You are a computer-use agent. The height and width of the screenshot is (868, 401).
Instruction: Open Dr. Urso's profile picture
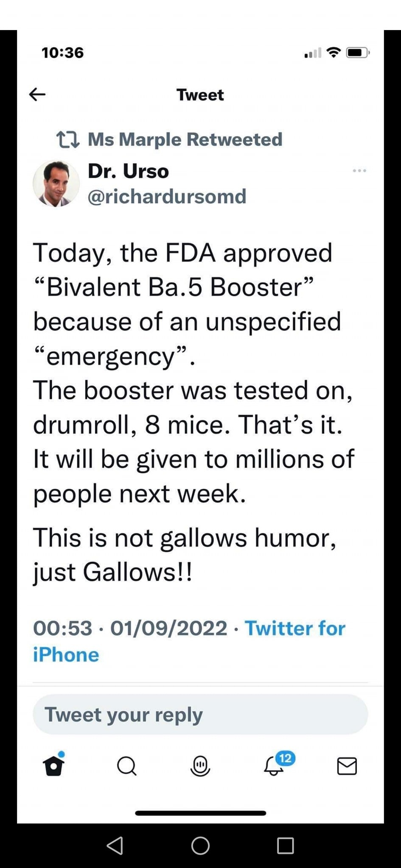(x=56, y=184)
